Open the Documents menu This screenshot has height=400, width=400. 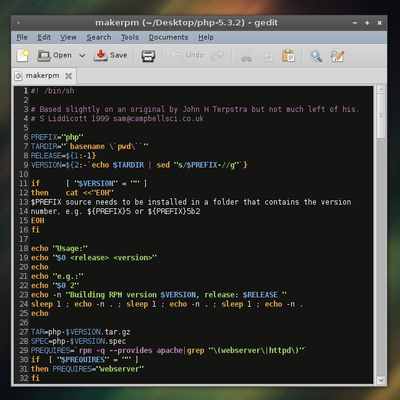click(168, 37)
